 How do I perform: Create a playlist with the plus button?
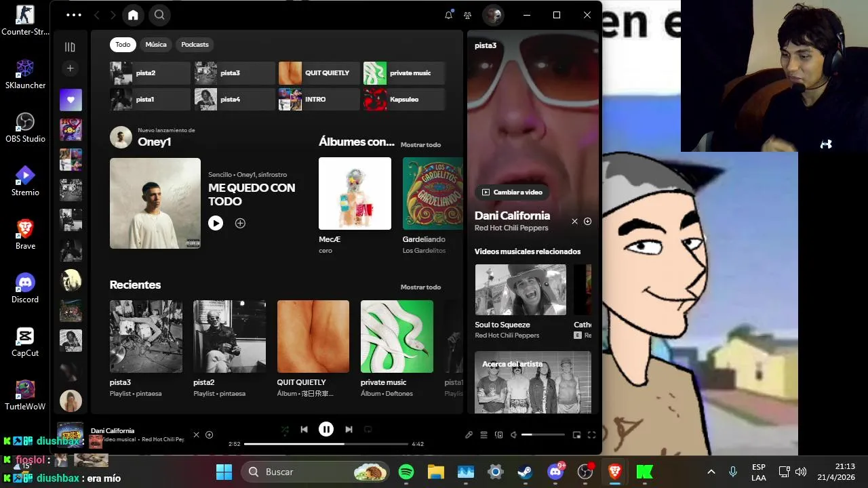70,68
